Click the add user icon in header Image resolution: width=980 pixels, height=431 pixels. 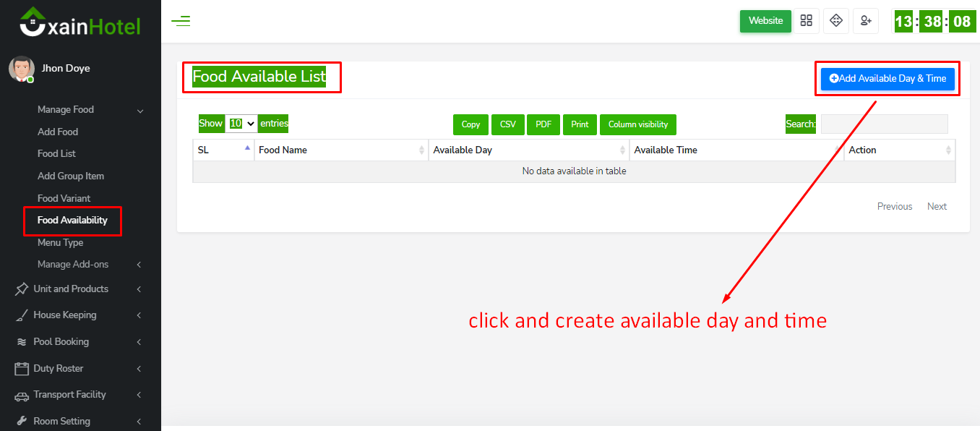click(x=865, y=21)
